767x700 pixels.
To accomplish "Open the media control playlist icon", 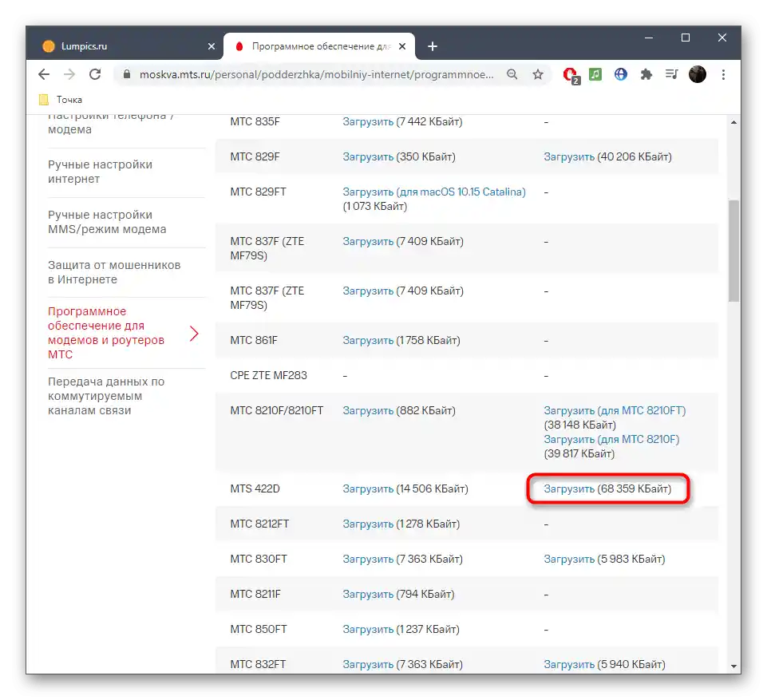I will pyautogui.click(x=671, y=74).
